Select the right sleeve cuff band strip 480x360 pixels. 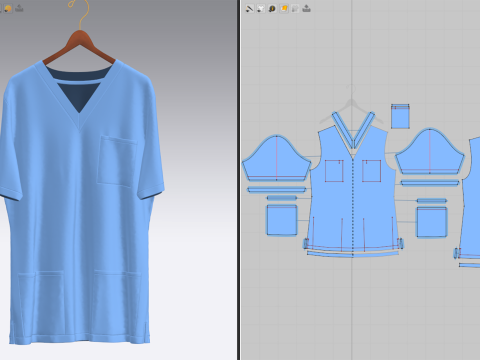tap(430, 183)
